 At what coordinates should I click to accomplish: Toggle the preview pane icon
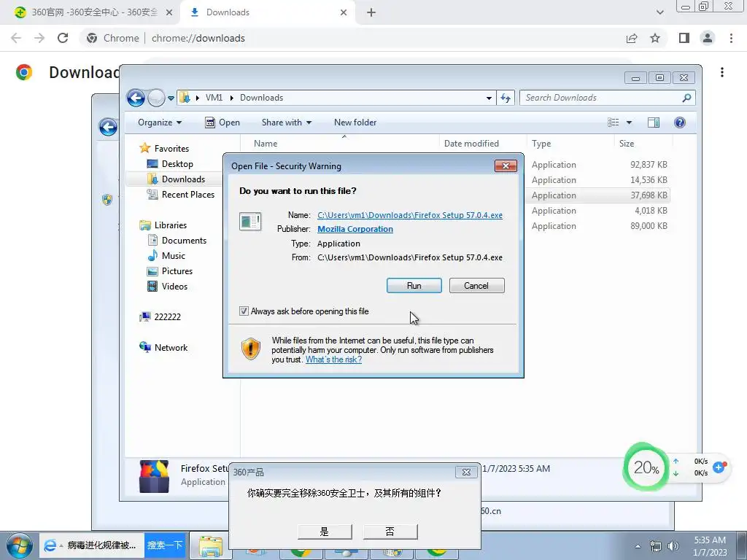tap(654, 122)
